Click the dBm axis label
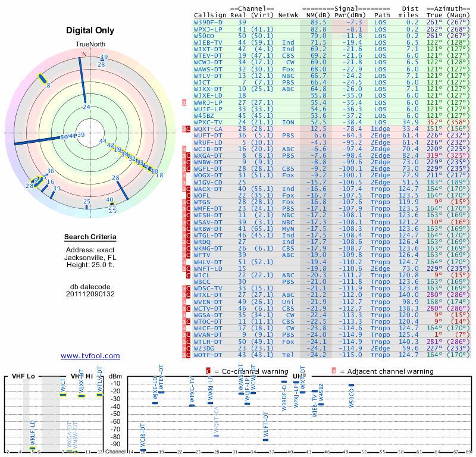Screen dimensions: 476x457 [x=115, y=377]
